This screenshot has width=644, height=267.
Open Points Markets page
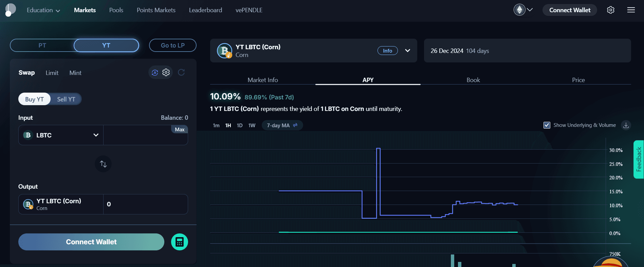pos(156,10)
